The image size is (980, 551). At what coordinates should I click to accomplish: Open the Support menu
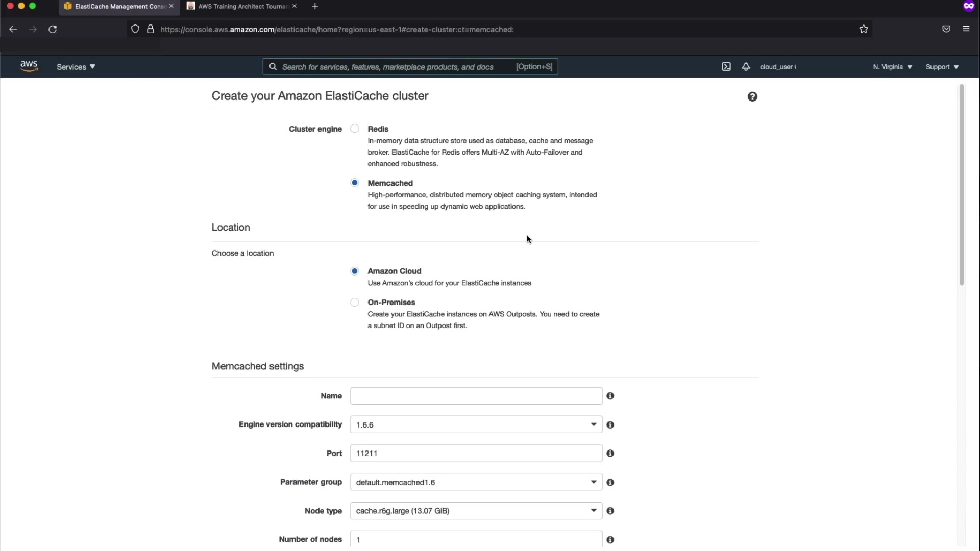coord(942,67)
